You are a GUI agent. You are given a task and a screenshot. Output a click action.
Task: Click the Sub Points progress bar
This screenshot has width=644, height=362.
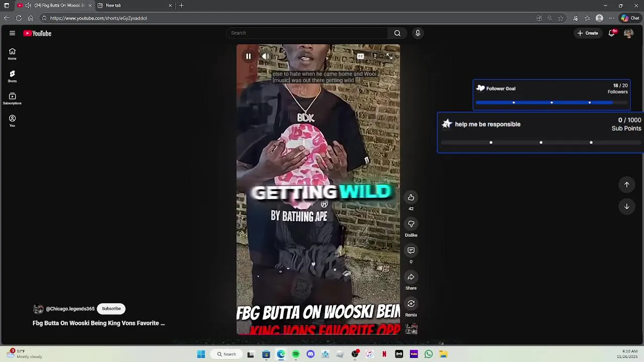[541, 143]
